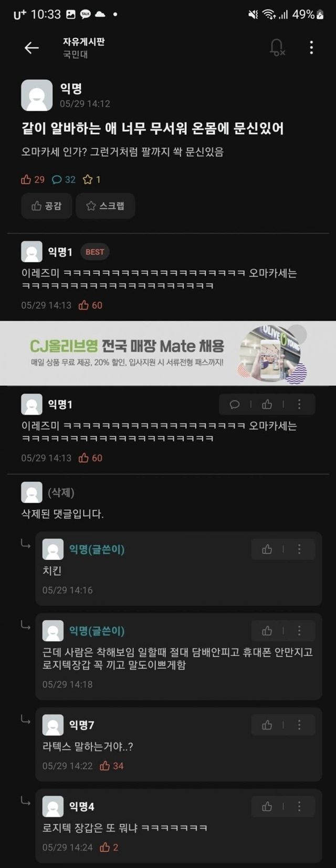Image resolution: width=336 pixels, height=868 pixels.
Task: Like 익명1's comment with thumbs-up icon
Action: tap(267, 404)
